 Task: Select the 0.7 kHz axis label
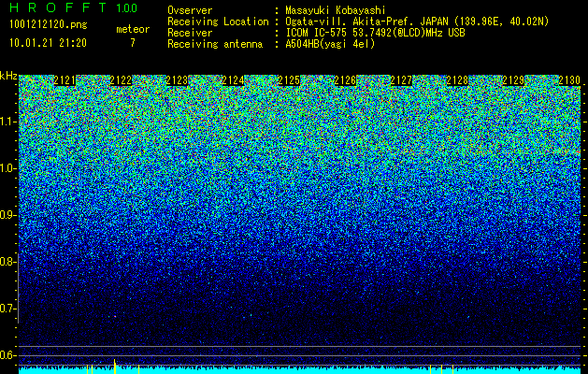click(7, 309)
